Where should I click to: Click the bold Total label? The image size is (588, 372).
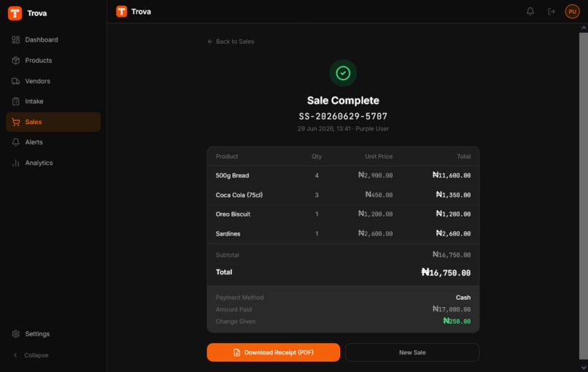[224, 272]
